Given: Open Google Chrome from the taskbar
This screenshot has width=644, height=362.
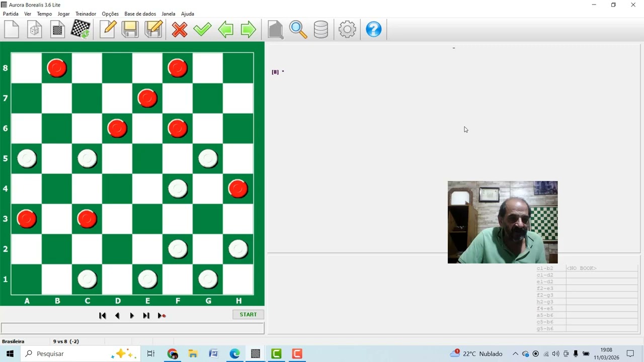Looking at the screenshot, I should click(173, 354).
